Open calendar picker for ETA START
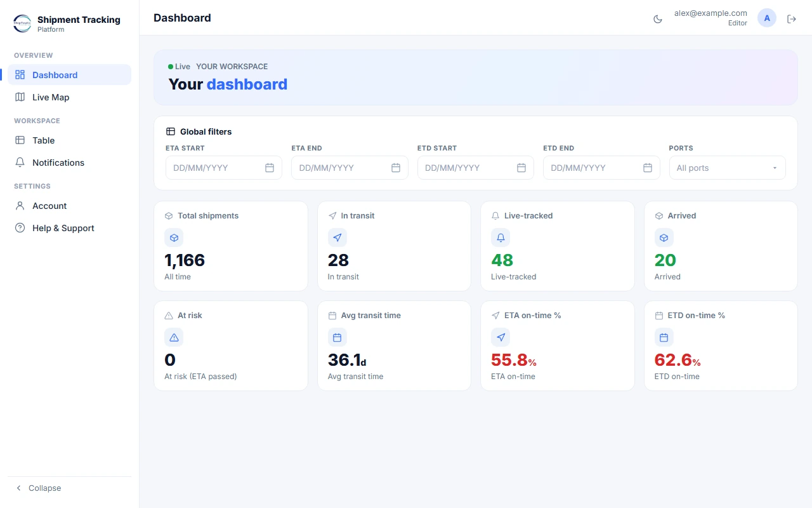Image resolution: width=812 pixels, height=508 pixels. [x=270, y=168]
